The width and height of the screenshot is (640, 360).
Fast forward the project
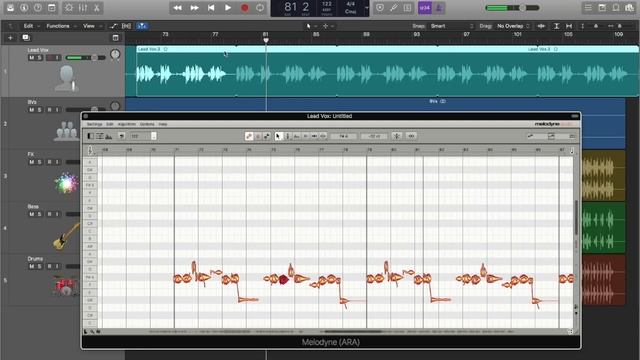tap(194, 8)
